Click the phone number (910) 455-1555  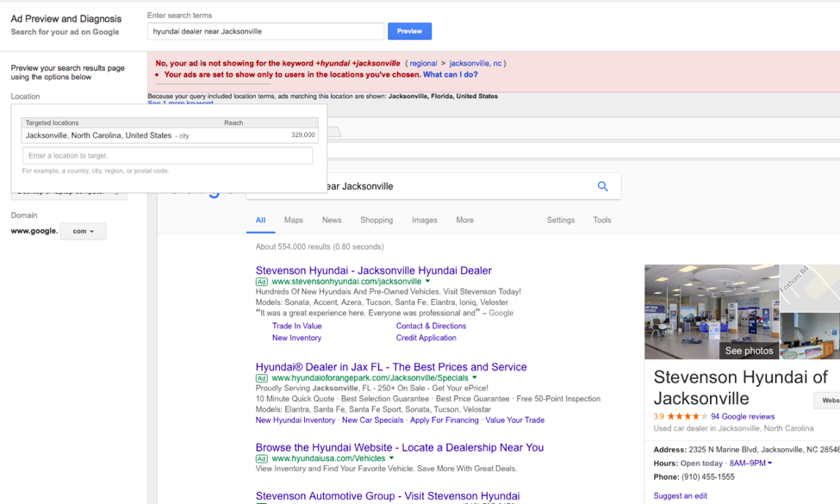[707, 476]
